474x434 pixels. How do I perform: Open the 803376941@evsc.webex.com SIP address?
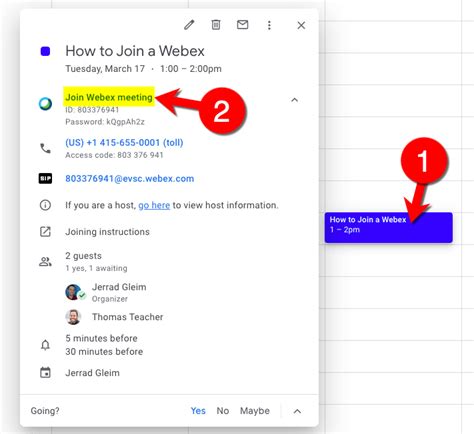tap(129, 179)
